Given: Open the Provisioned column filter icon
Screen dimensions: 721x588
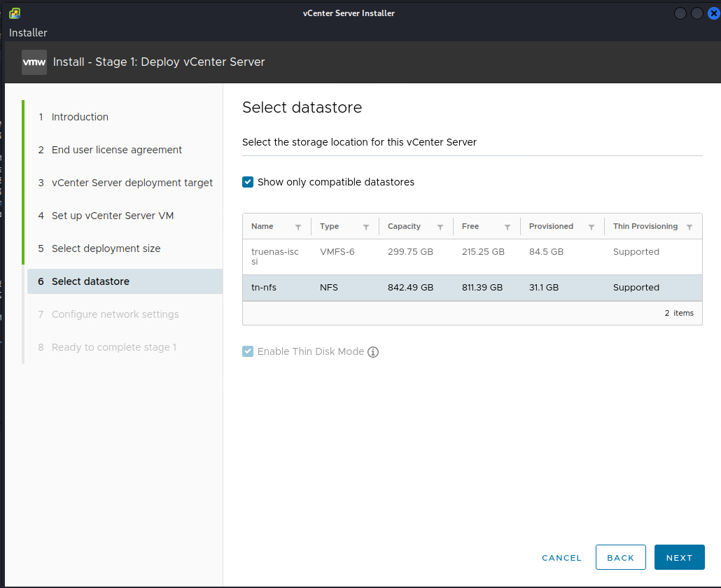Looking at the screenshot, I should click(591, 227).
